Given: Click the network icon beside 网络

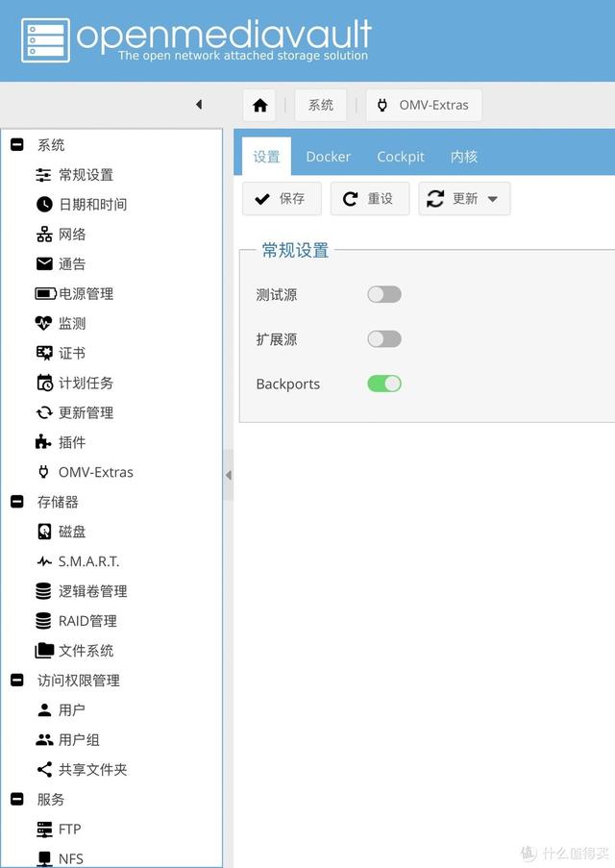Looking at the screenshot, I should pyautogui.click(x=44, y=235).
